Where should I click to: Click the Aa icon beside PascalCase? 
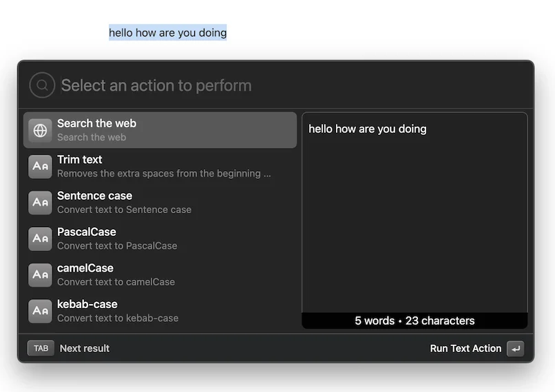coord(40,239)
